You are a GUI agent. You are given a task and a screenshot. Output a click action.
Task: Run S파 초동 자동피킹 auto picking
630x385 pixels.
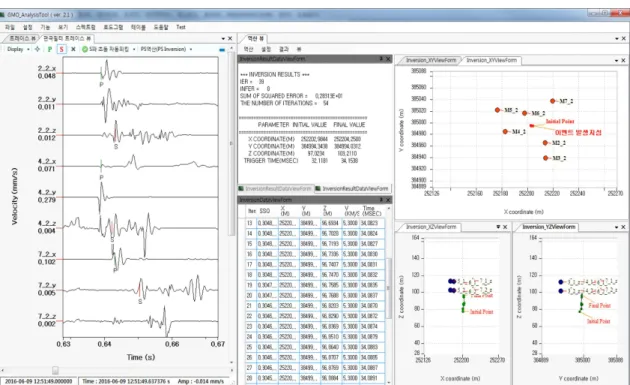click(x=106, y=49)
